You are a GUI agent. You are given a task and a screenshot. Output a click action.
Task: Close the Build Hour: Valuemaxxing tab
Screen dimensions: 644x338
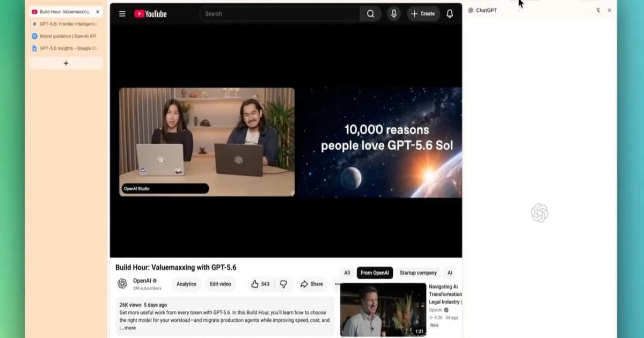click(97, 12)
